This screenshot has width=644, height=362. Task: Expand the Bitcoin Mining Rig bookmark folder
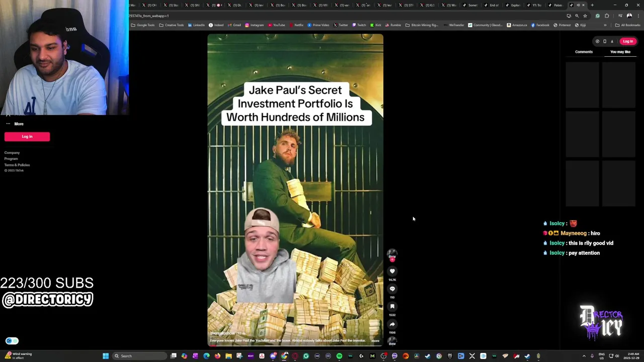(x=422, y=25)
